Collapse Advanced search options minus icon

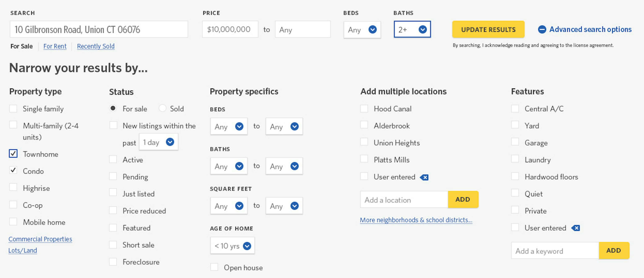click(542, 29)
